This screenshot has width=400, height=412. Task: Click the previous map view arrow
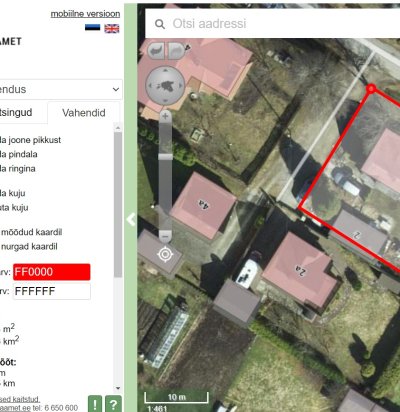click(156, 51)
